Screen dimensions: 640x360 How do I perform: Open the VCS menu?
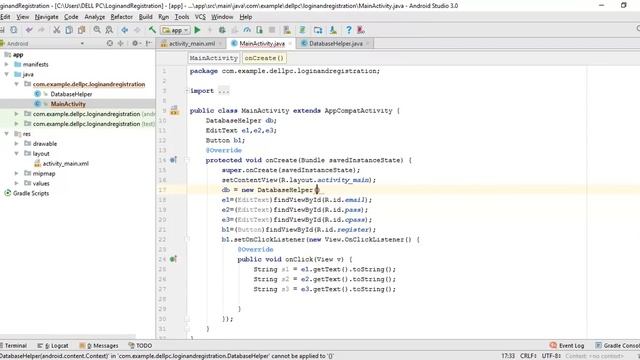pos(200,17)
